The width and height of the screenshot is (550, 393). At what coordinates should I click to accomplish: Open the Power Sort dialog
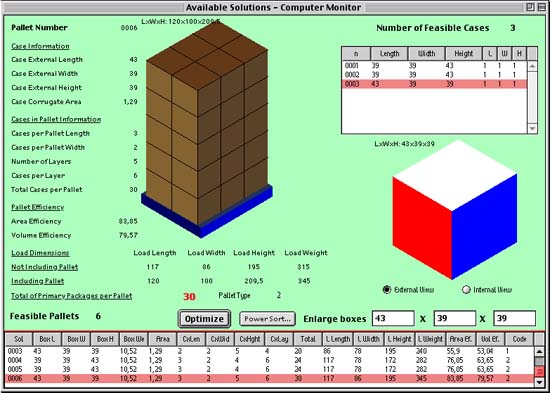pos(267,319)
